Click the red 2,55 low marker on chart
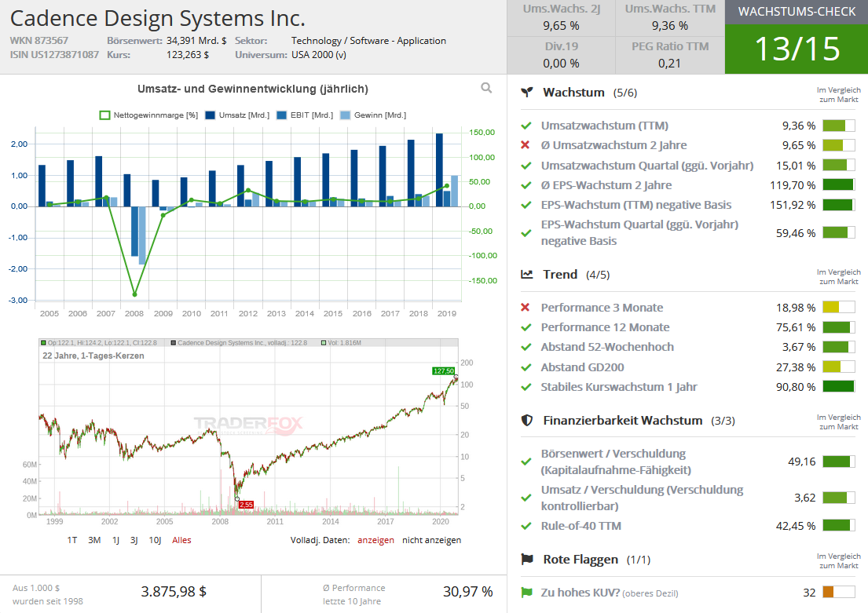The image size is (868, 613). pos(247,505)
